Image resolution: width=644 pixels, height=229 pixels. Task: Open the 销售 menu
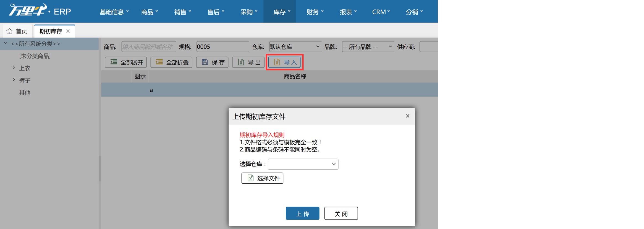tap(183, 12)
